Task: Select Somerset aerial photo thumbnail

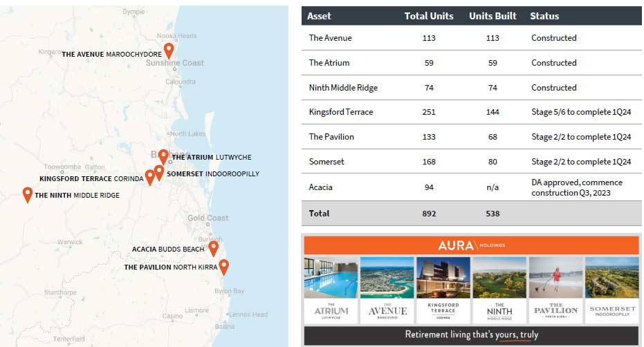Action: pos(612,277)
